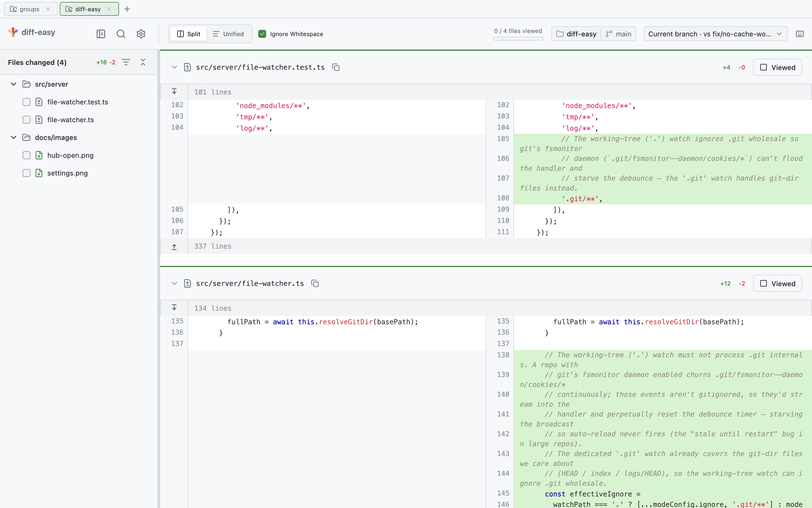Click file icon in file-watcher.test.ts header
812x508 pixels.
[187, 67]
